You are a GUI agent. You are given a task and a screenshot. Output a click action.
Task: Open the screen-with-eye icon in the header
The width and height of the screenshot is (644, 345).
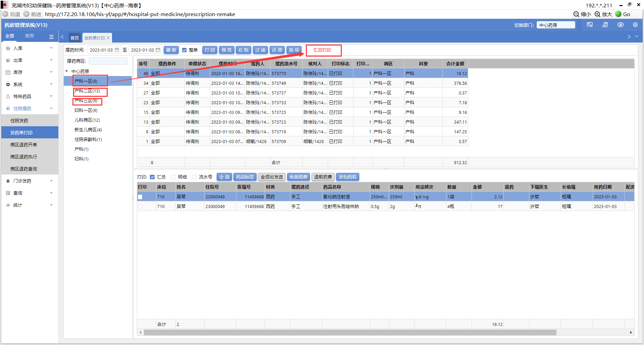point(590,25)
